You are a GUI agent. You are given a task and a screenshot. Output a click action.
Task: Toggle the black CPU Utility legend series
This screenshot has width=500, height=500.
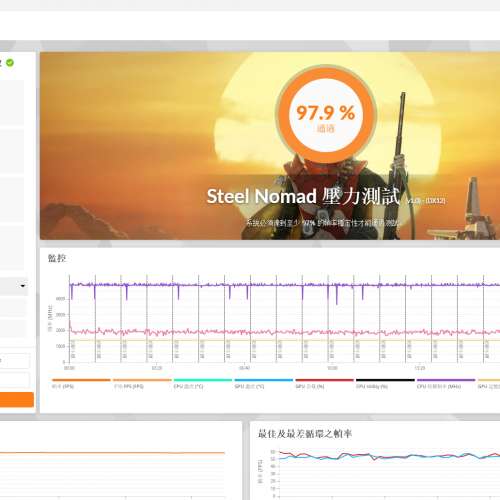point(385,383)
